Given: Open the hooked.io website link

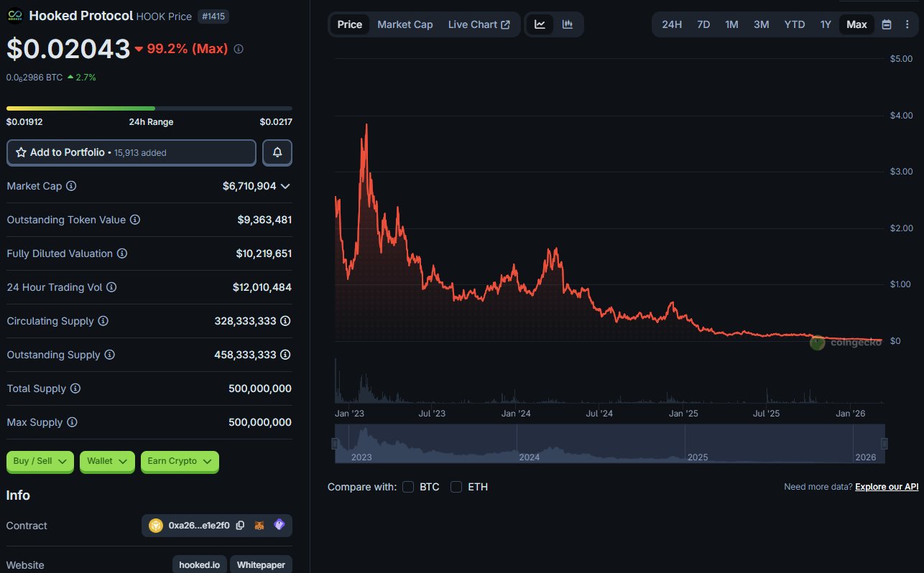Looking at the screenshot, I should pos(199,565).
